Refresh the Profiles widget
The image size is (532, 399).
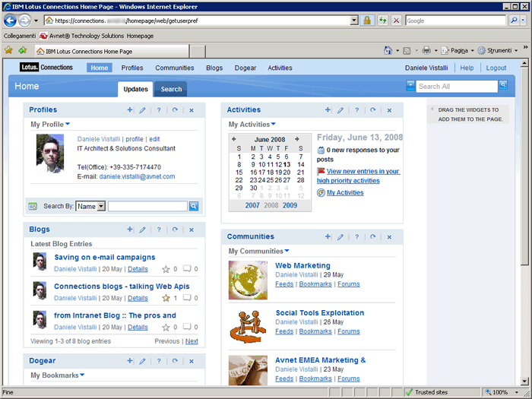(175, 110)
